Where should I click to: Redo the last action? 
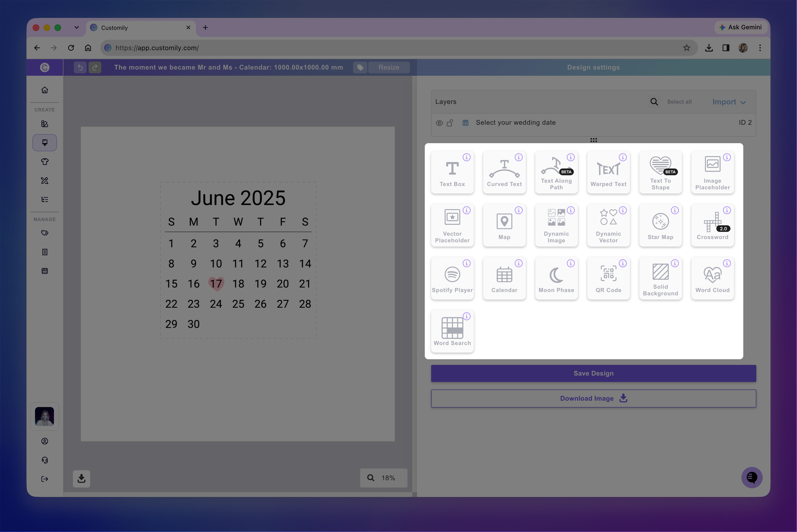(95, 67)
